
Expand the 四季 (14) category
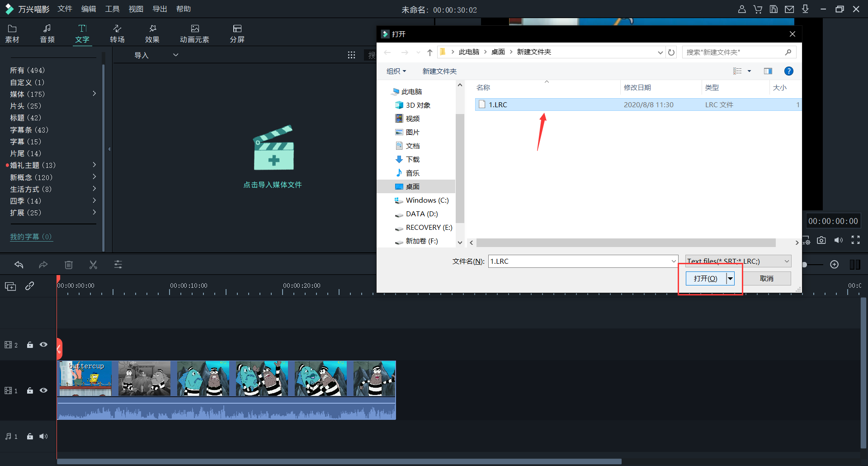point(94,200)
